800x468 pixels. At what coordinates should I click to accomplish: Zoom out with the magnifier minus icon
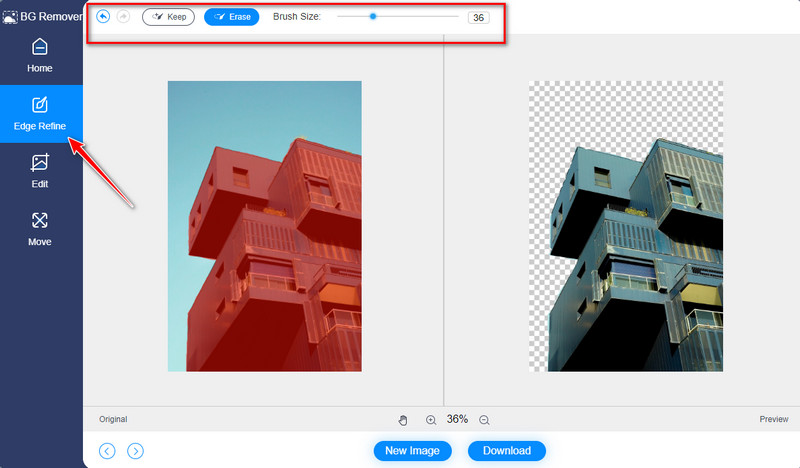(484, 420)
